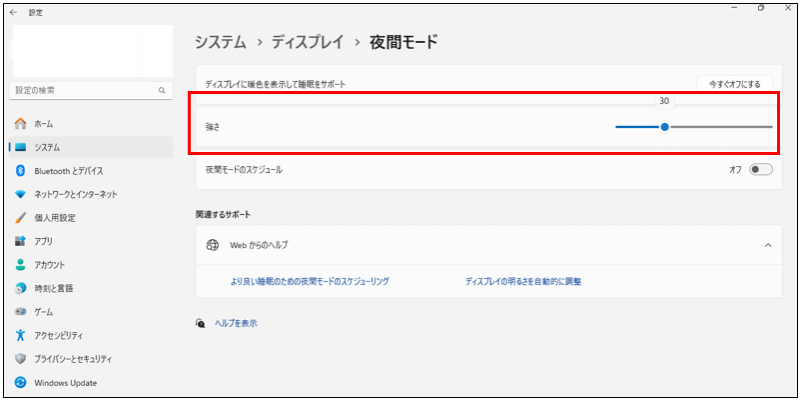Click the personalization paintbrush icon
The width and height of the screenshot is (800, 400).
(x=20, y=218)
